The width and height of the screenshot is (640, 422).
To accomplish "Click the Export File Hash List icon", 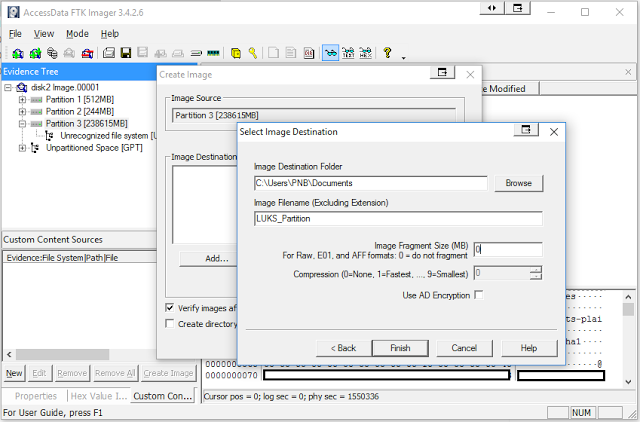I will coord(291,53).
